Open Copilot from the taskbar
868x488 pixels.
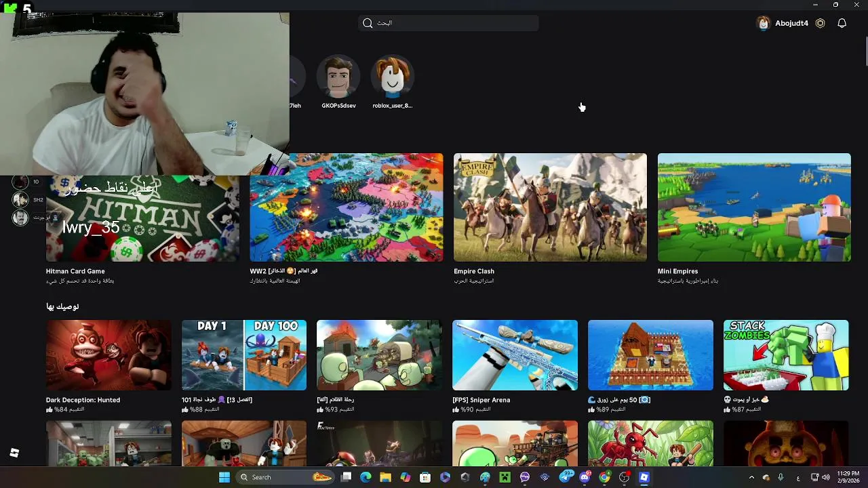(x=406, y=477)
